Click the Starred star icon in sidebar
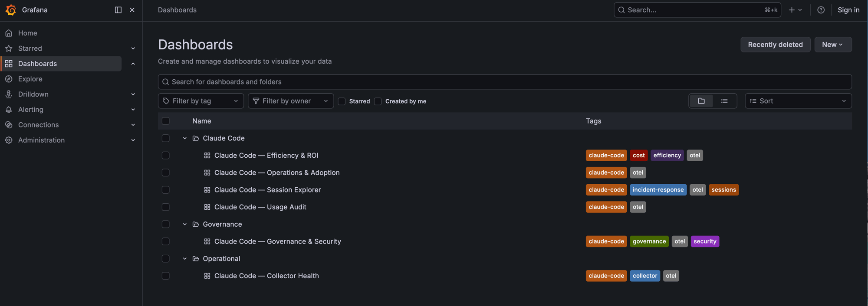The height and width of the screenshot is (306, 868). click(9, 48)
